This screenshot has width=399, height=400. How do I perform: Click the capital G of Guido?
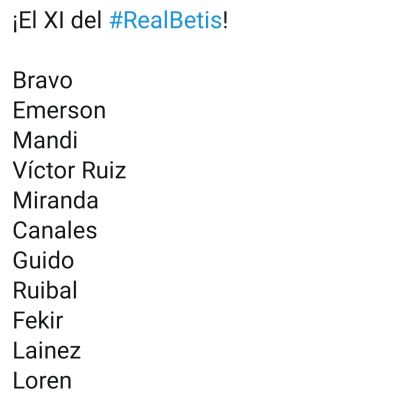20,261
